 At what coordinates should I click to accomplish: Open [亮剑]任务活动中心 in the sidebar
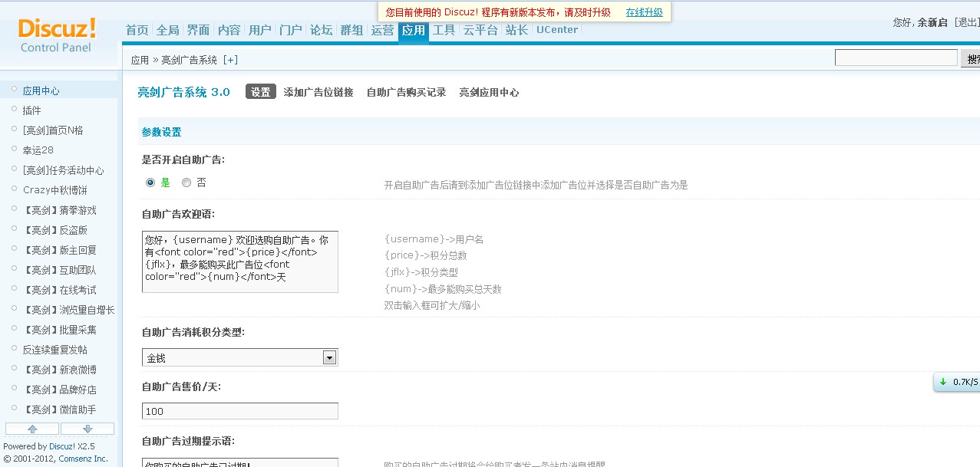pyautogui.click(x=63, y=170)
